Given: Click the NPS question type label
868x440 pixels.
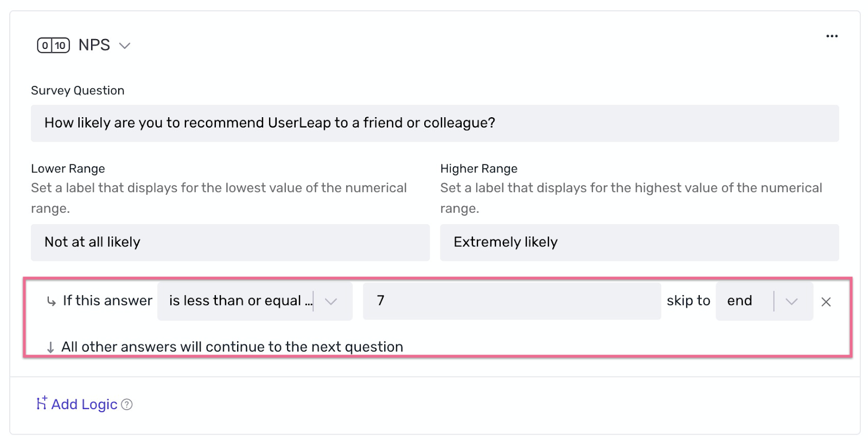Looking at the screenshot, I should coord(94,45).
